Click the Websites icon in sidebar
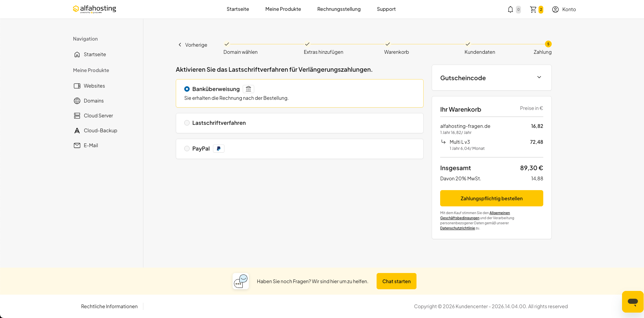644x318 pixels. [x=77, y=86]
